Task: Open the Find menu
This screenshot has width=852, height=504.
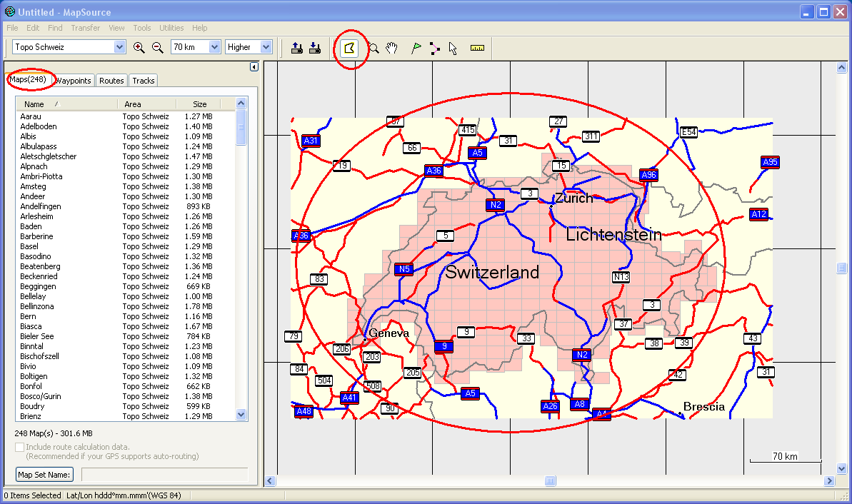Action: tap(55, 28)
